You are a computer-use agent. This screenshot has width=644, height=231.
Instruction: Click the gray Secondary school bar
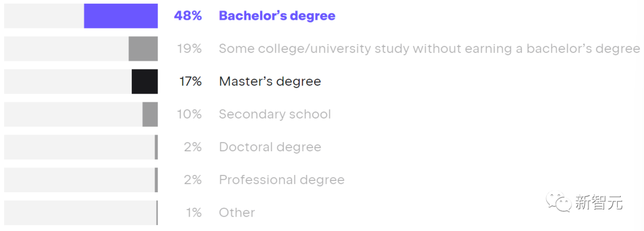point(150,114)
